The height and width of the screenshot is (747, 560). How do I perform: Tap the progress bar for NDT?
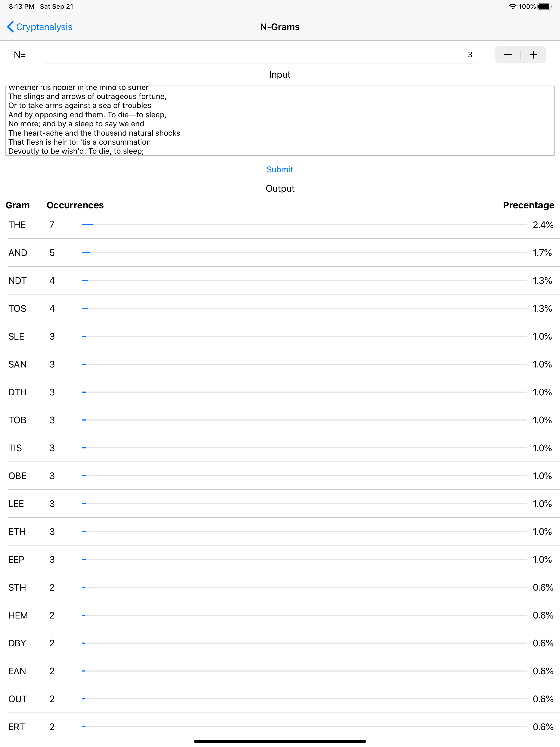pos(304,281)
